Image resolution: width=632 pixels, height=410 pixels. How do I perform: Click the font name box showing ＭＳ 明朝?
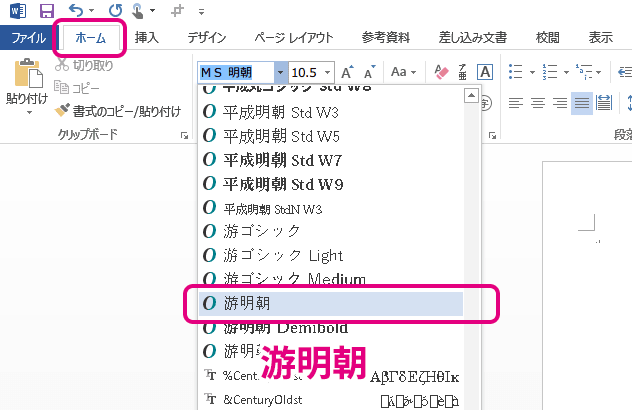click(236, 73)
